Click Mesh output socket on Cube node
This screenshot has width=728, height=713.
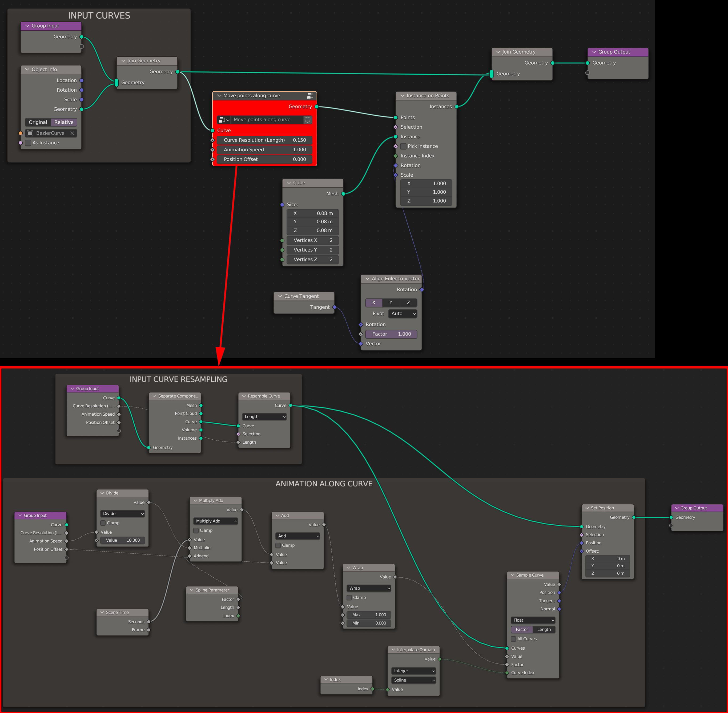(343, 194)
